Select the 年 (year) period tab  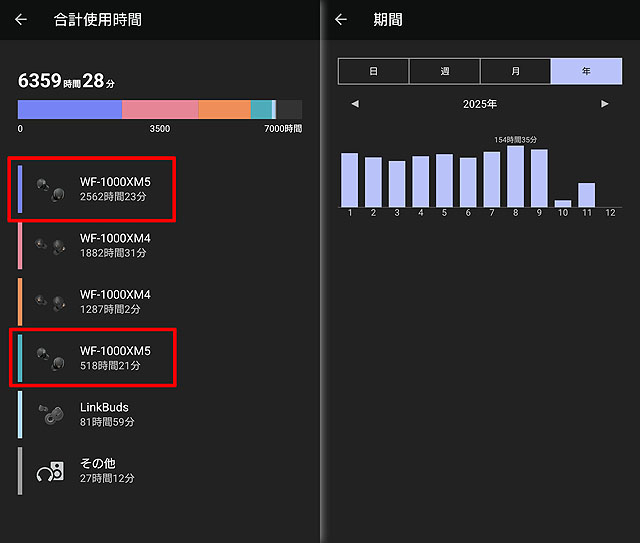[x=586, y=71]
